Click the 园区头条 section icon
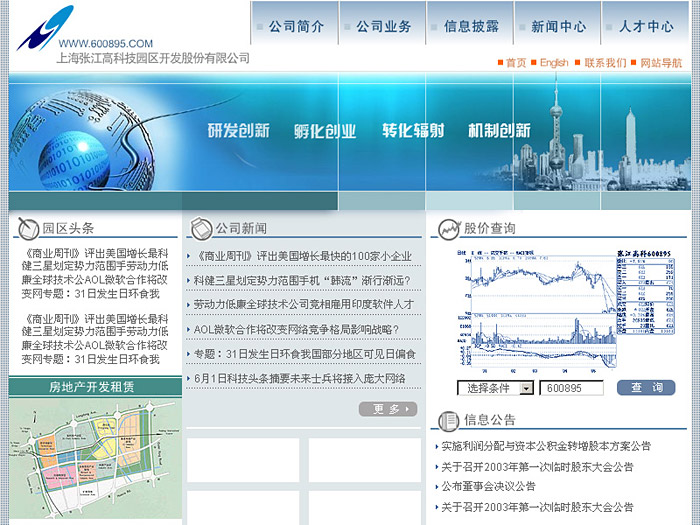The height and width of the screenshot is (525, 700). point(24,228)
